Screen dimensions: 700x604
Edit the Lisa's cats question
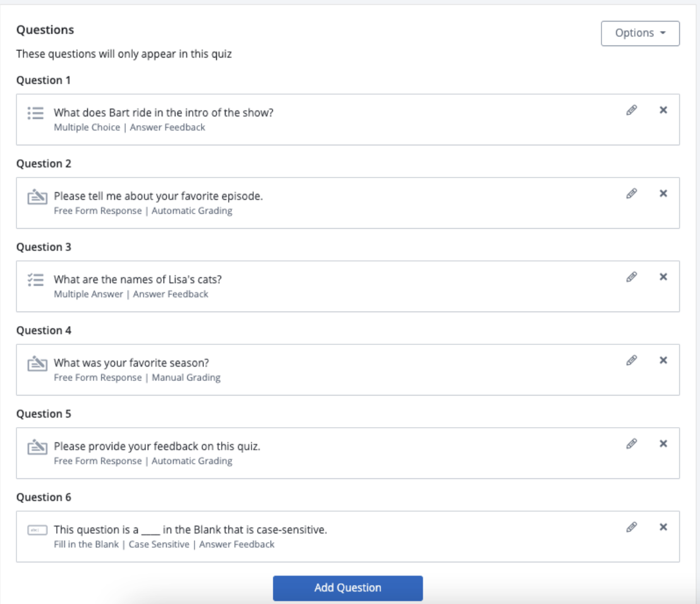tap(631, 277)
